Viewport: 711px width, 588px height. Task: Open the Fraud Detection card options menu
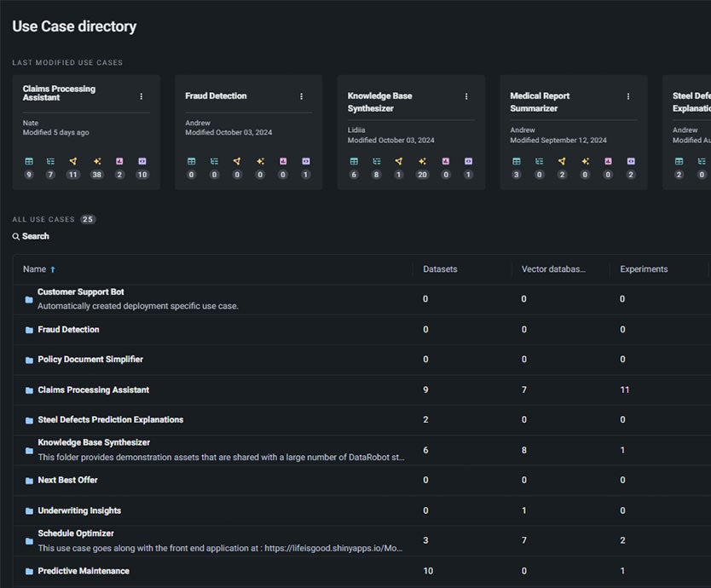click(301, 96)
